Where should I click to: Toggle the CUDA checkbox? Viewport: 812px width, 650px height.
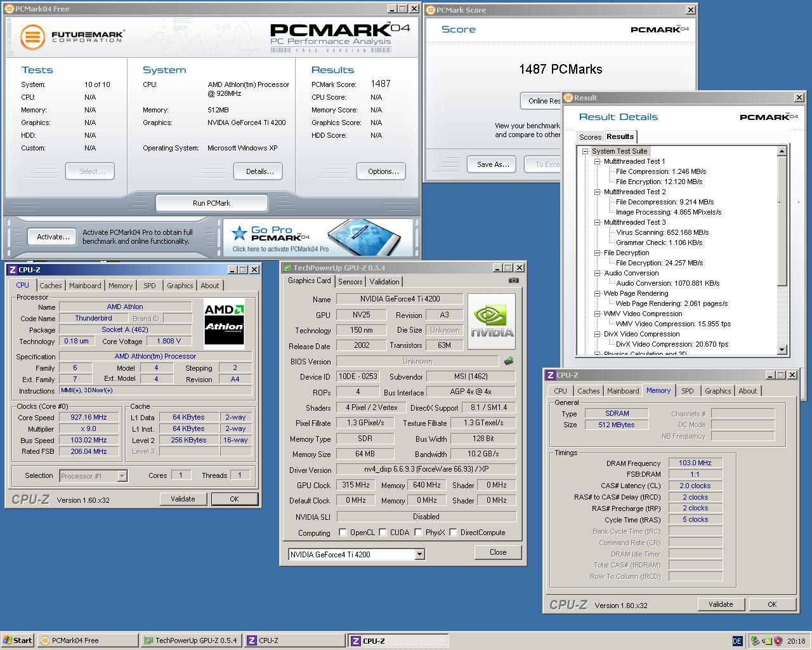[383, 533]
